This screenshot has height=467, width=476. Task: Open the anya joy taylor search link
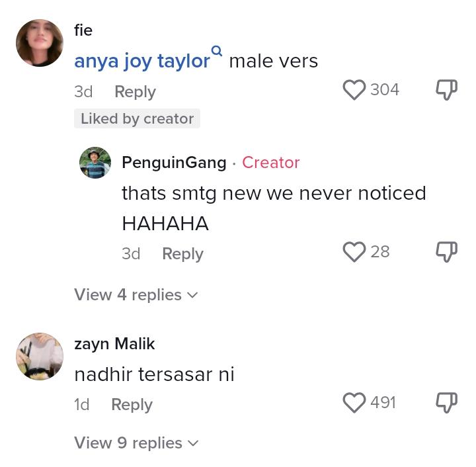142,62
